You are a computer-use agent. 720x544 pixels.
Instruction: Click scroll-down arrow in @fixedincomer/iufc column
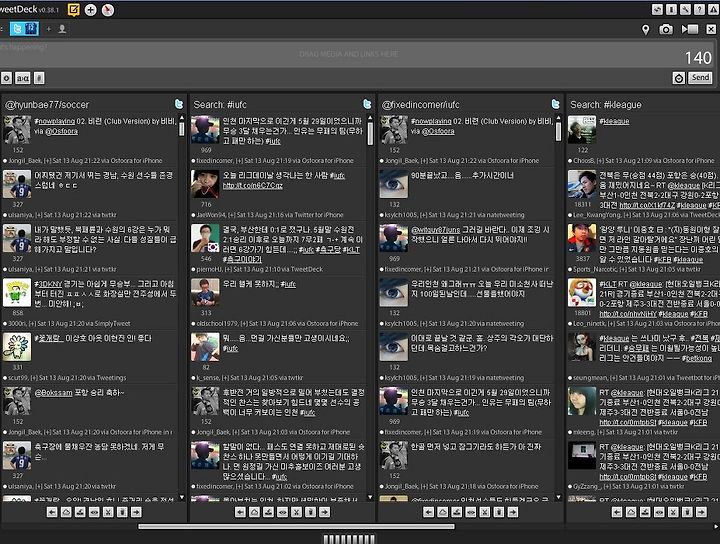point(558,497)
